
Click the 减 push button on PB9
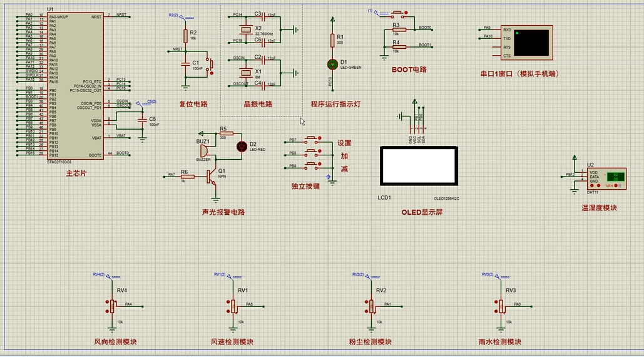pos(312,166)
